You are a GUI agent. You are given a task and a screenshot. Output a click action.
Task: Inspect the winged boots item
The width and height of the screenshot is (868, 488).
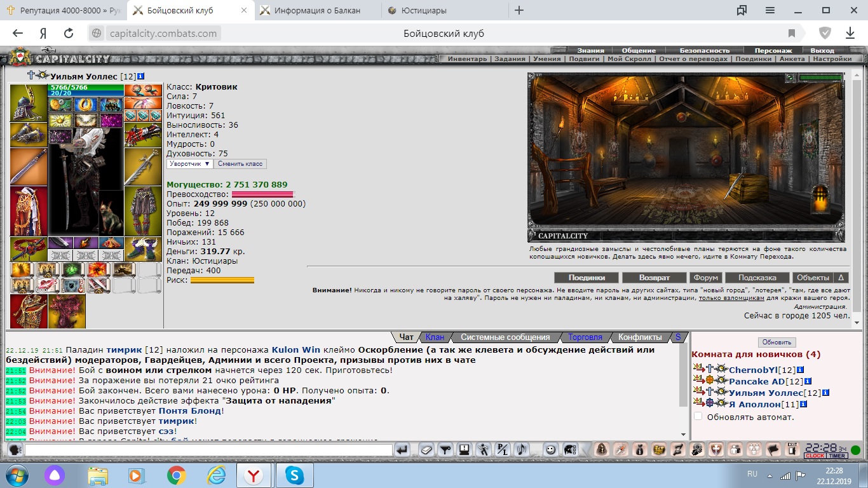click(143, 249)
